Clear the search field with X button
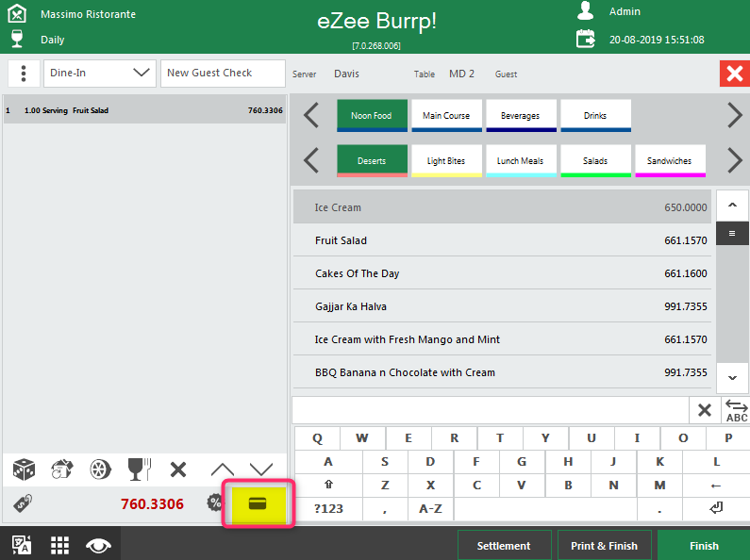Image resolution: width=750 pixels, height=560 pixels. point(705,410)
